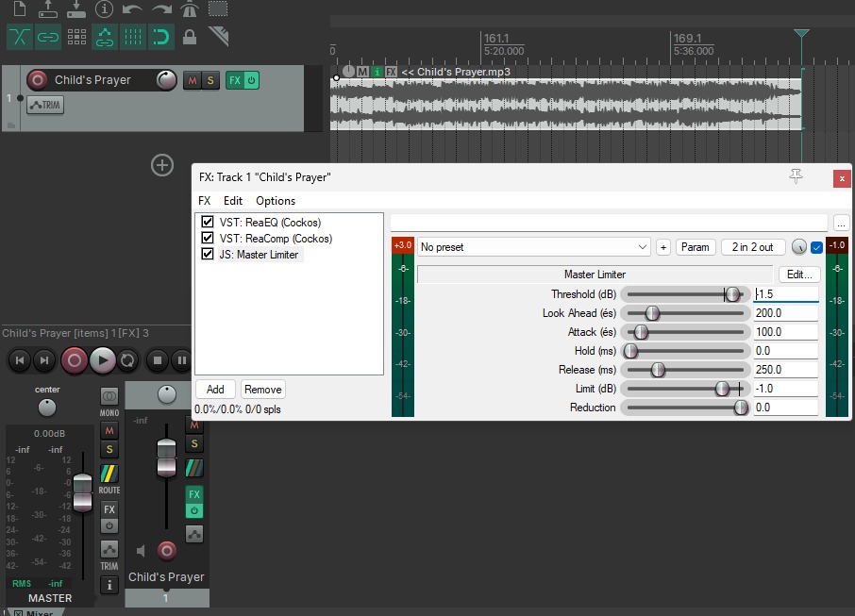
Task: Open the media item's FX icon
Action: coord(391,72)
